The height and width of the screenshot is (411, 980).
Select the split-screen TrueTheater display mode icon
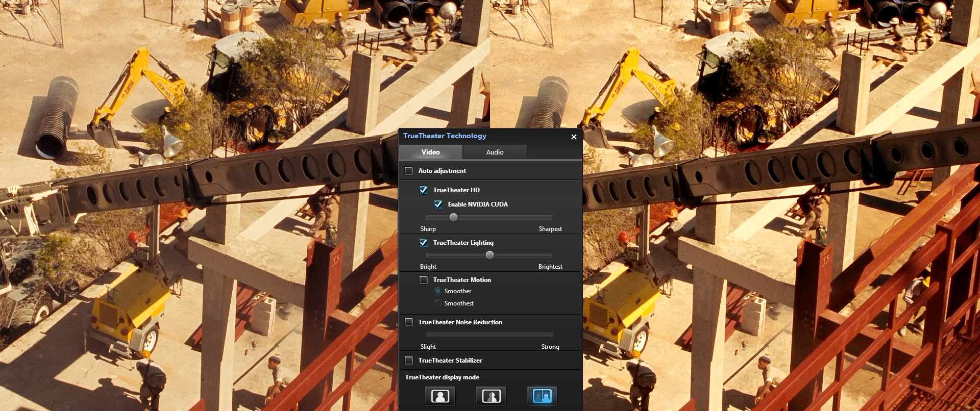point(491,396)
